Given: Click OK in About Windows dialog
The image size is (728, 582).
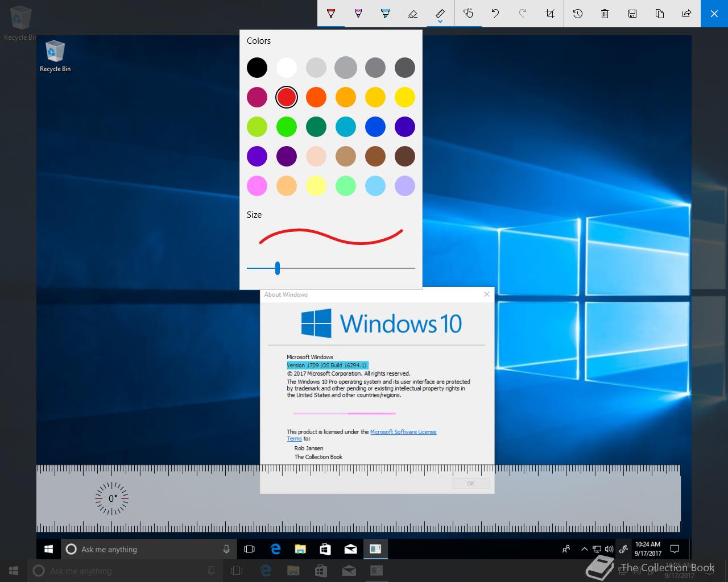Looking at the screenshot, I should click(471, 484).
